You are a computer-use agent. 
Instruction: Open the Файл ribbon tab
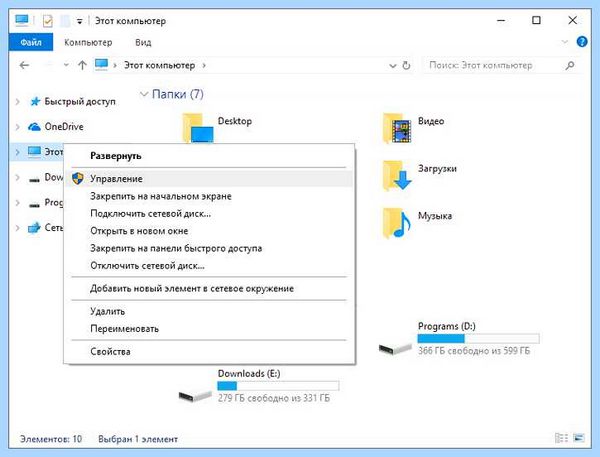(31, 42)
